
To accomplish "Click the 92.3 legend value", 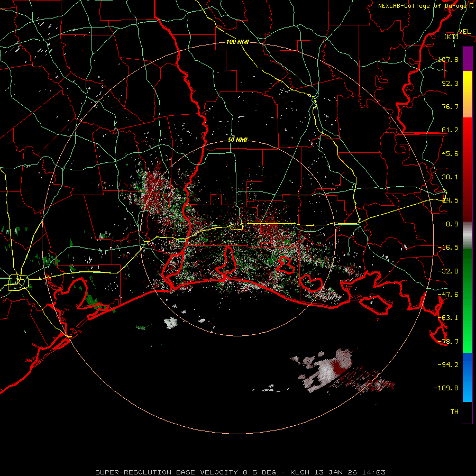I will click(450, 83).
